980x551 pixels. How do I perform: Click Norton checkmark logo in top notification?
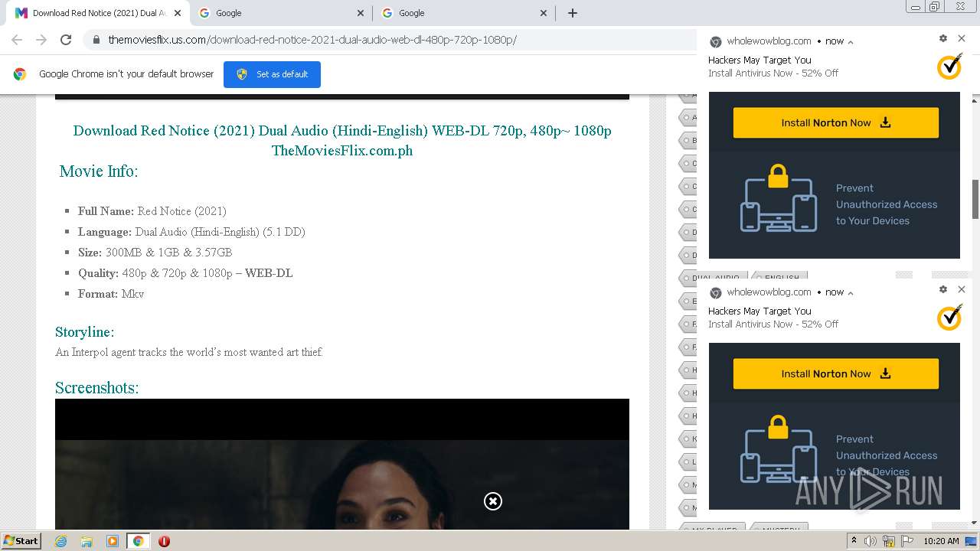tap(949, 66)
